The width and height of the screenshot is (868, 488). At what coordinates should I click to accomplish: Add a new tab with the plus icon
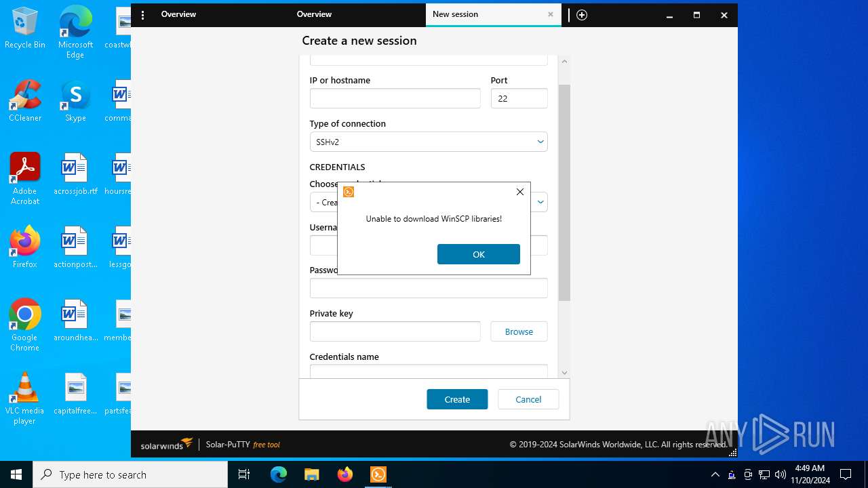pyautogui.click(x=582, y=15)
